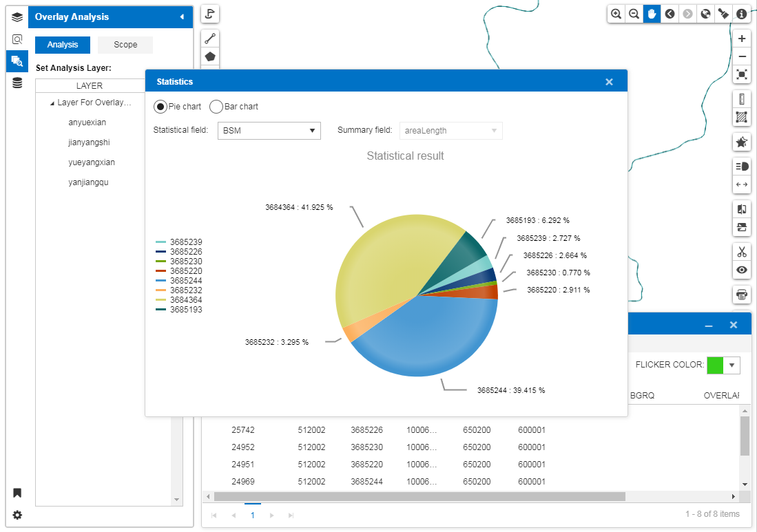The image size is (757, 532).
Task: Collapse the Overlay Analysis panel arrow
Action: click(x=182, y=17)
